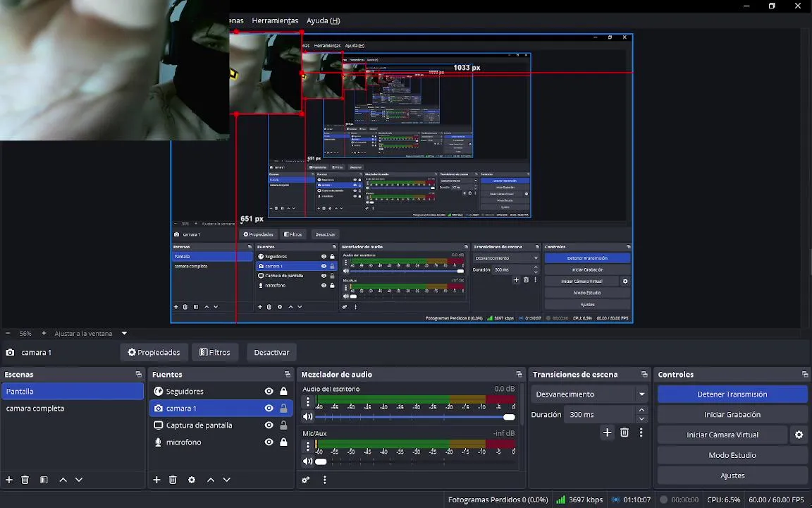
Task: Open transition properties three-dot menu
Action: (x=641, y=433)
